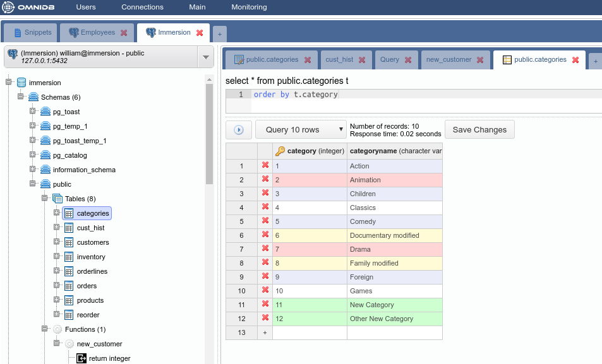
Task: Close the Employees connection tab
Action: (124, 33)
